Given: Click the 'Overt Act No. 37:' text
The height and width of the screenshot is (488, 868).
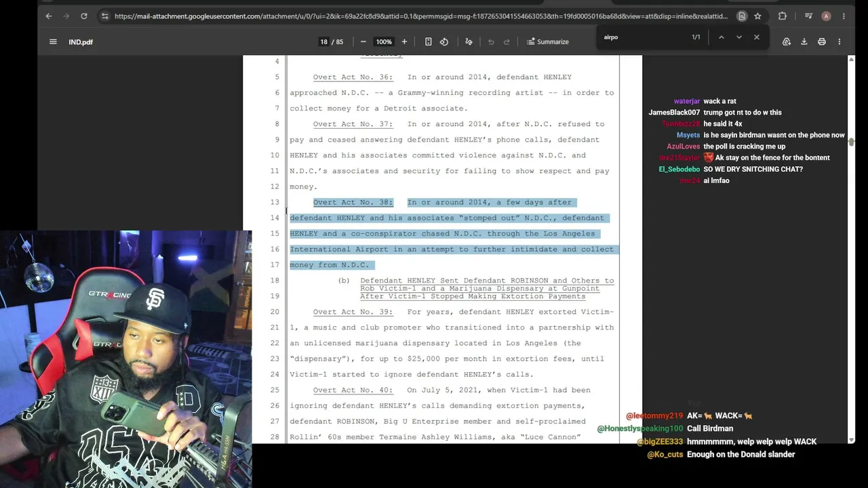Looking at the screenshot, I should [353, 124].
